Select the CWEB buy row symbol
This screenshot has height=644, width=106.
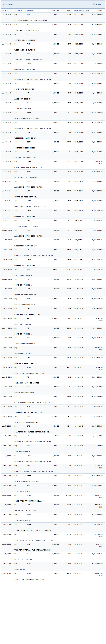pyautogui.click(x=29, y=161)
